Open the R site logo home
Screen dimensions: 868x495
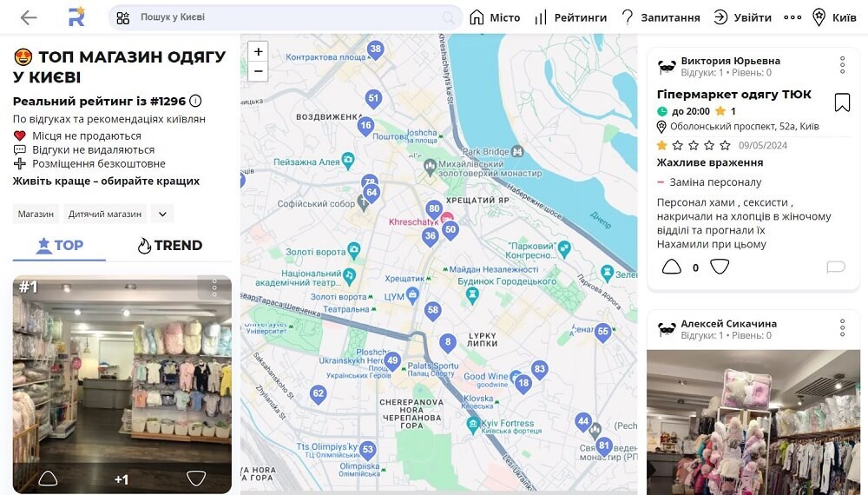(x=76, y=17)
